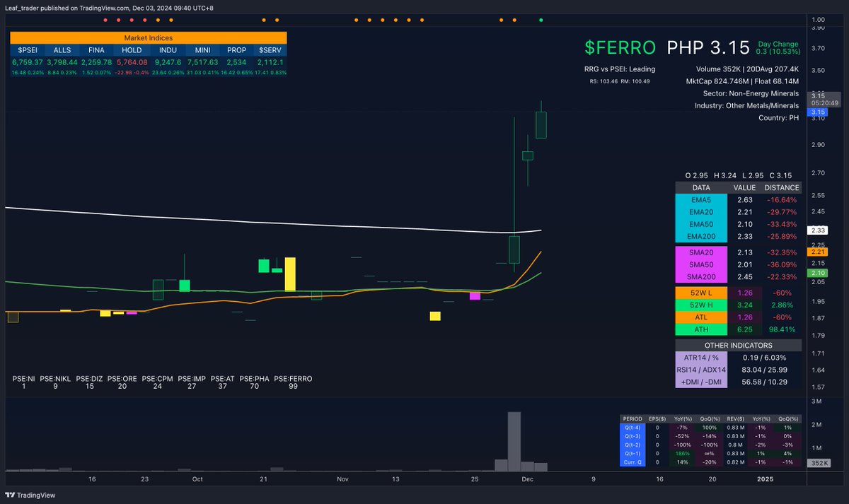Click the ATH distance 98.41% value
849x504 pixels.
tap(782, 329)
